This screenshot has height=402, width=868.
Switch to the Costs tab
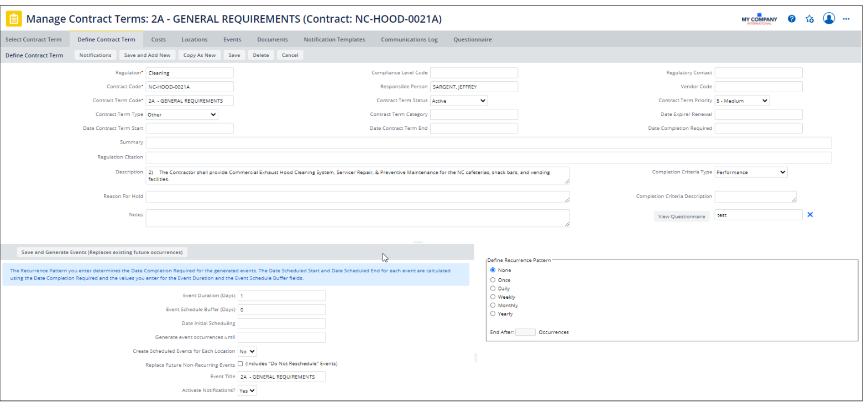[158, 40]
